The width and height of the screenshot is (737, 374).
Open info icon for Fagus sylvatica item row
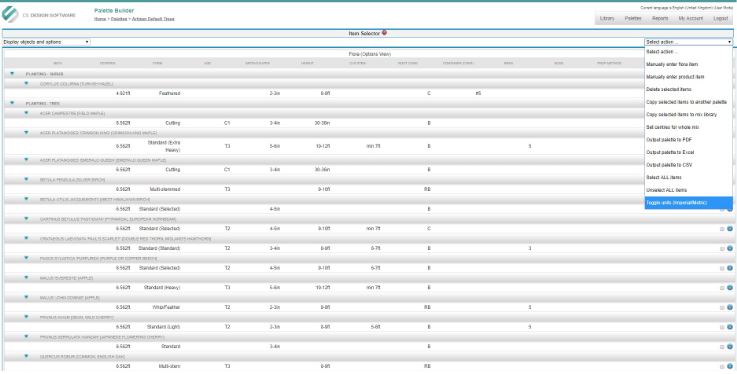pos(730,268)
